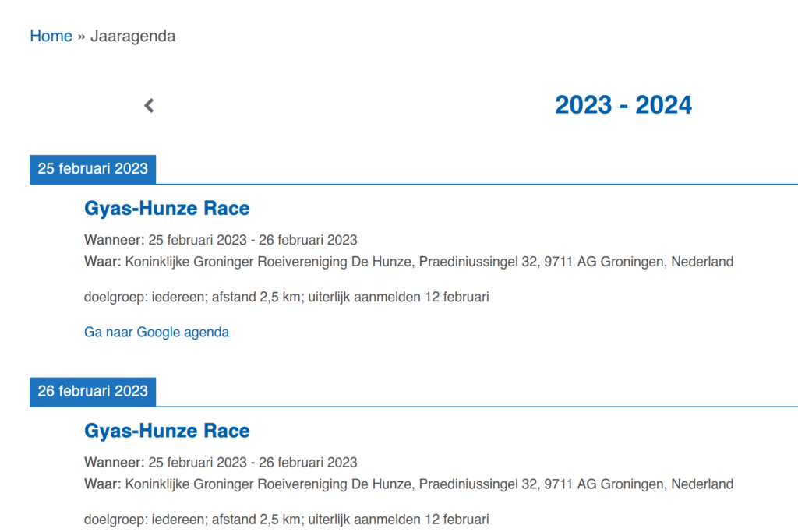Viewport: 798px width, 532px height.
Task: Click the 26 februari 2023 date label
Action: coord(93,391)
